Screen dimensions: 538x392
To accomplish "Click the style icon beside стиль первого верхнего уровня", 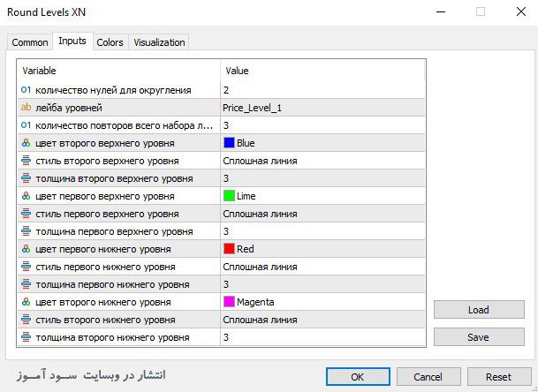I will click(x=27, y=214).
